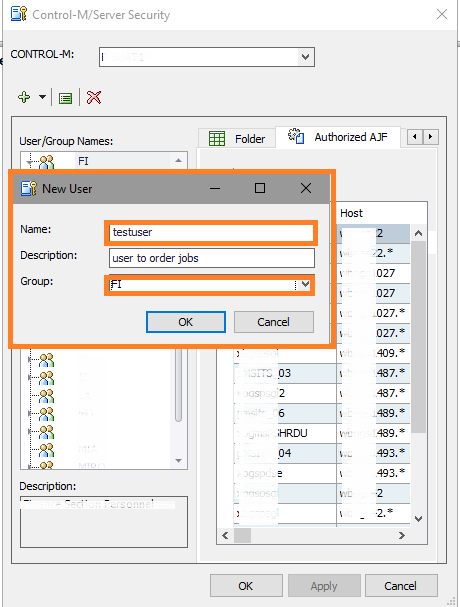Viewport: 460px width, 607px height.
Task: Open the CONTROL-M server combo box
Action: coord(207,57)
